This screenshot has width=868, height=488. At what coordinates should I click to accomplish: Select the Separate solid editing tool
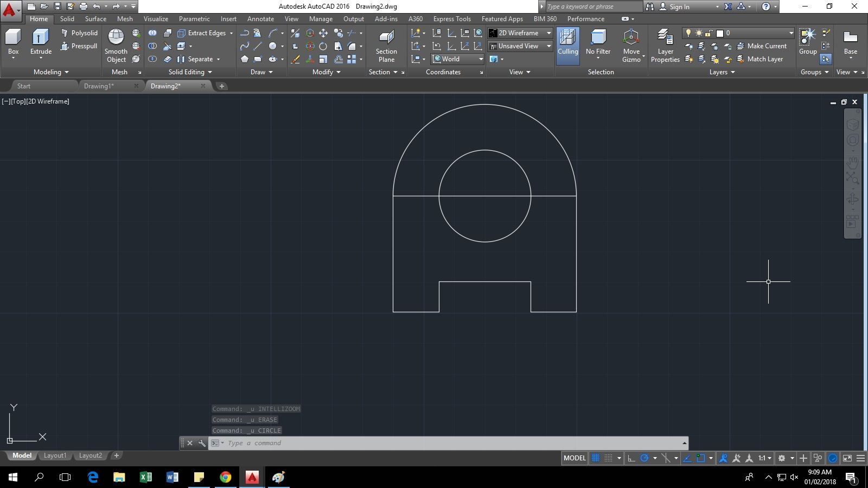pyautogui.click(x=195, y=59)
